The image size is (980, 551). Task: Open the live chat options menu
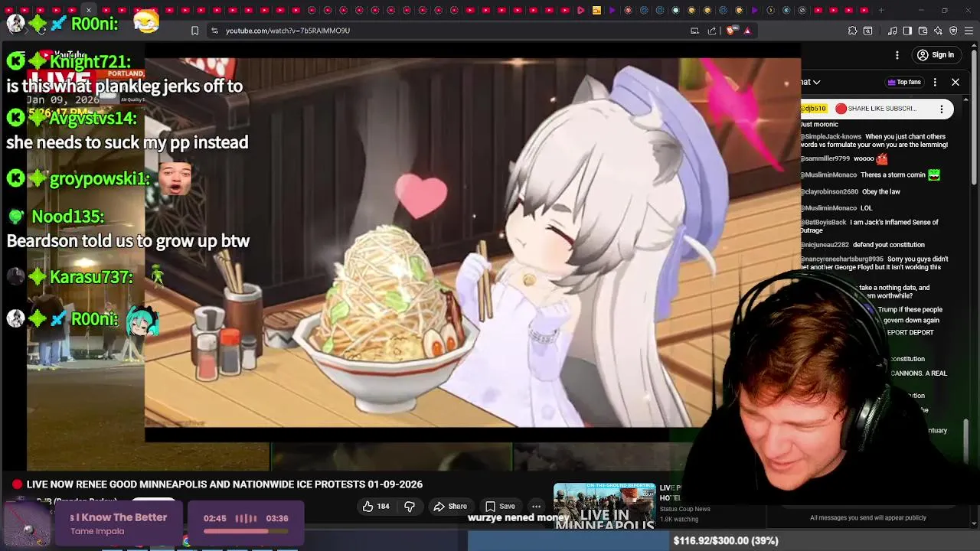click(x=936, y=82)
